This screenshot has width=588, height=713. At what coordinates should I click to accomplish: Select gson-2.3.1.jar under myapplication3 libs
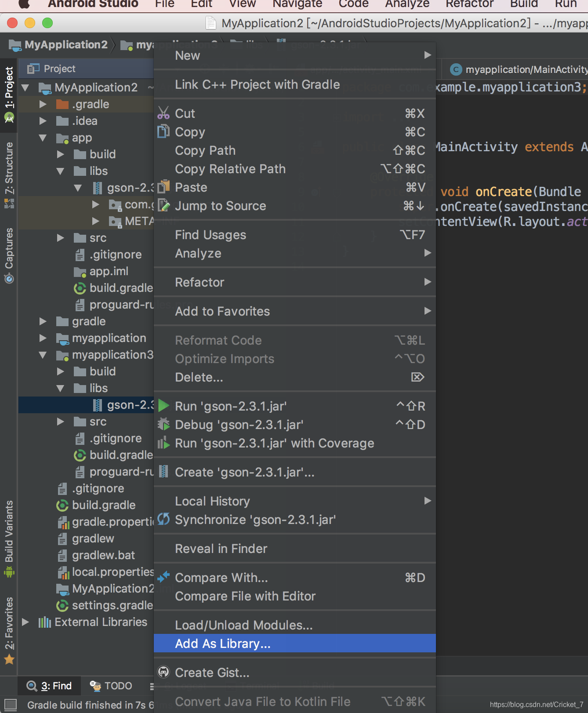(x=86, y=405)
